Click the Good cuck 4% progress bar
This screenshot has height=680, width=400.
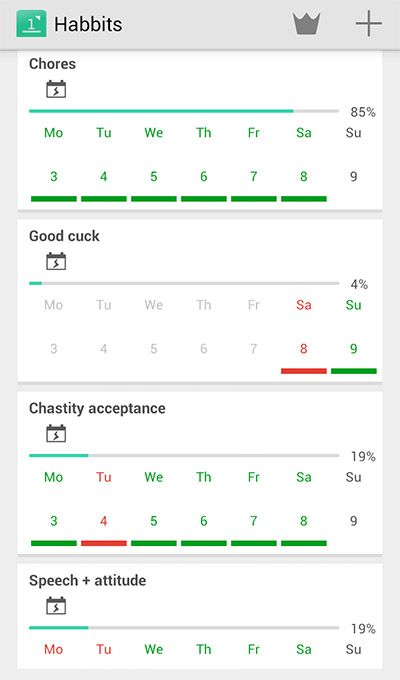(184, 283)
